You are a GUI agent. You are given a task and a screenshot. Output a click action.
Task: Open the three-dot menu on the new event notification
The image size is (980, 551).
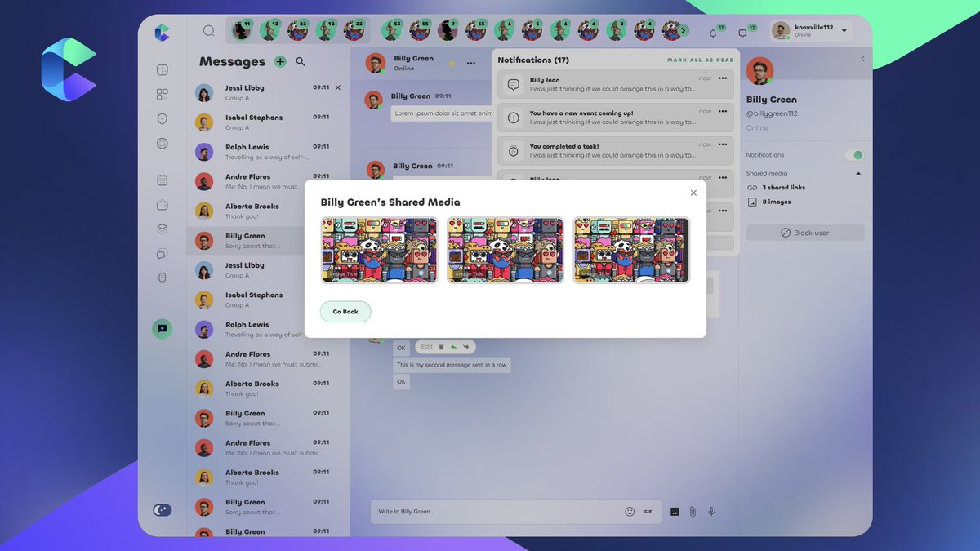pyautogui.click(x=723, y=112)
